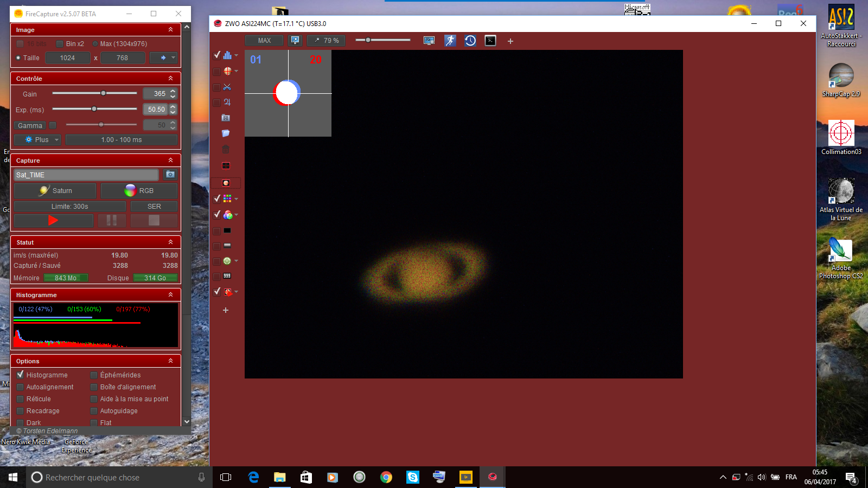Image resolution: width=868 pixels, height=488 pixels.
Task: Open the display settings monitor icon
Action: pos(429,41)
